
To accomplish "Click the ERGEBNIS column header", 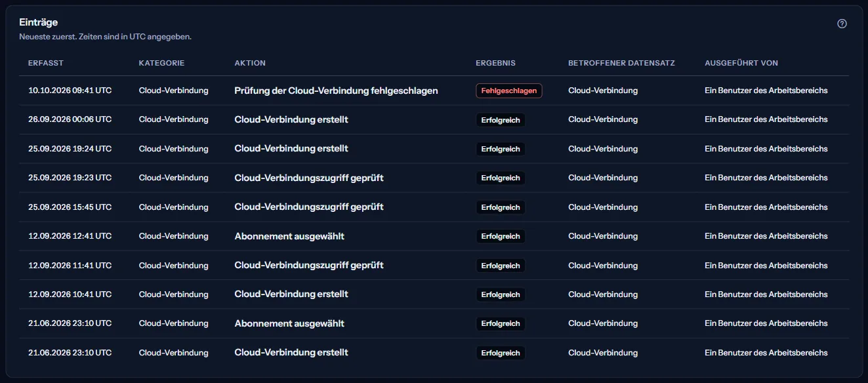I will click(495, 63).
